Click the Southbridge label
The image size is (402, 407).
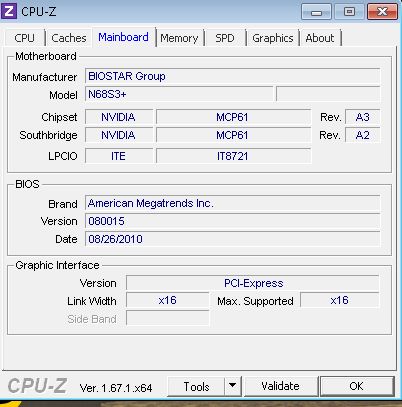48,135
